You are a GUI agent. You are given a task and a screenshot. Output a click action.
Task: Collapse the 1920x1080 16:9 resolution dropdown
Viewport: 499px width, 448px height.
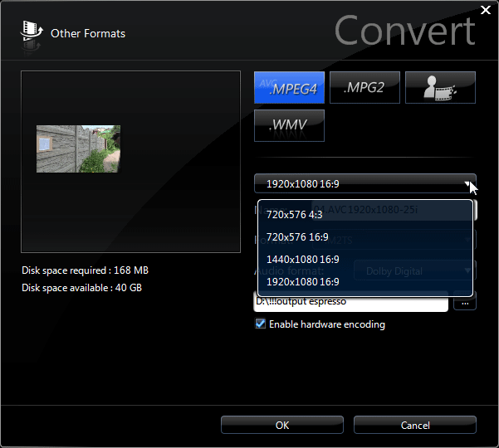point(365,183)
